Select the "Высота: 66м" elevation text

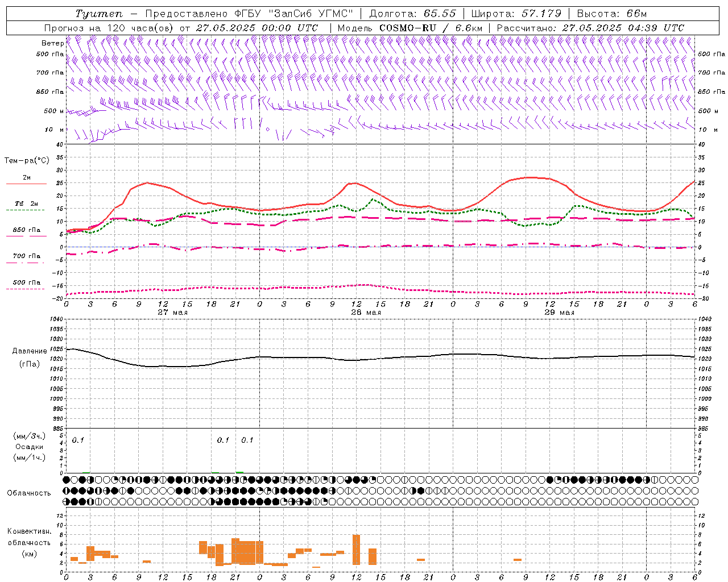click(x=611, y=14)
